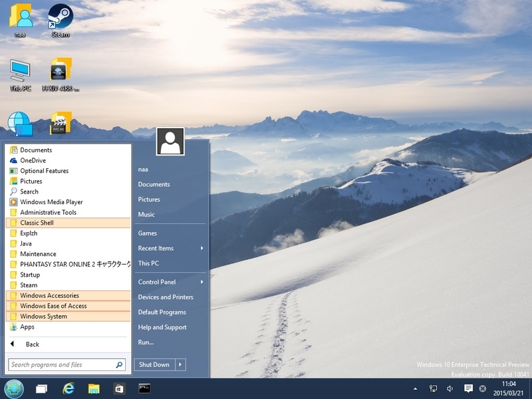This screenshot has width=532, height=399.
Task: Click the Shut Down button
Action: pos(154,364)
